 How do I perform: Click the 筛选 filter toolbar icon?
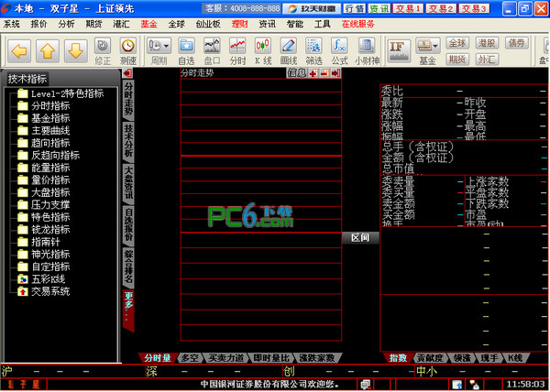click(x=313, y=47)
